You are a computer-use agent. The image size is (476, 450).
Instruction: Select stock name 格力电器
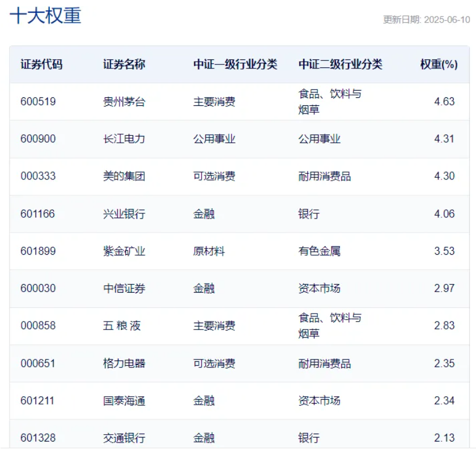pyautogui.click(x=124, y=363)
